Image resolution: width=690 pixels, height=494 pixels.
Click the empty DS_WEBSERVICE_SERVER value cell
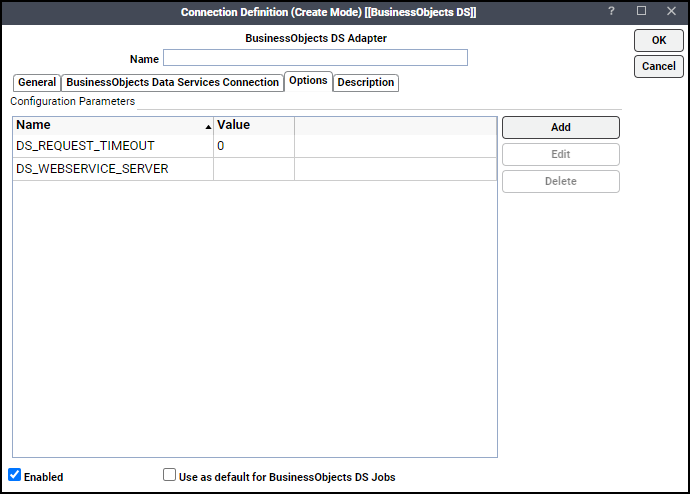click(x=254, y=169)
